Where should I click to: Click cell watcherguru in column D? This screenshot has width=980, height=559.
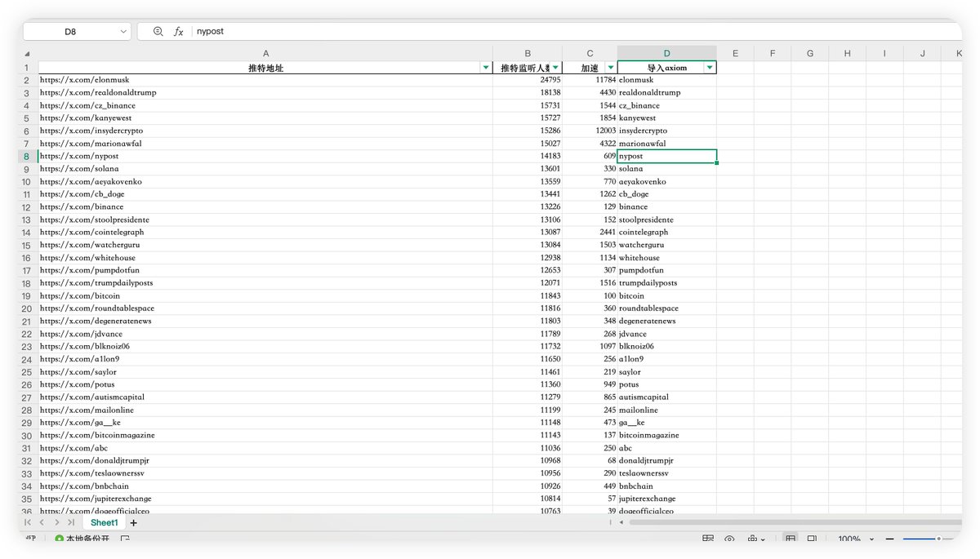point(666,245)
